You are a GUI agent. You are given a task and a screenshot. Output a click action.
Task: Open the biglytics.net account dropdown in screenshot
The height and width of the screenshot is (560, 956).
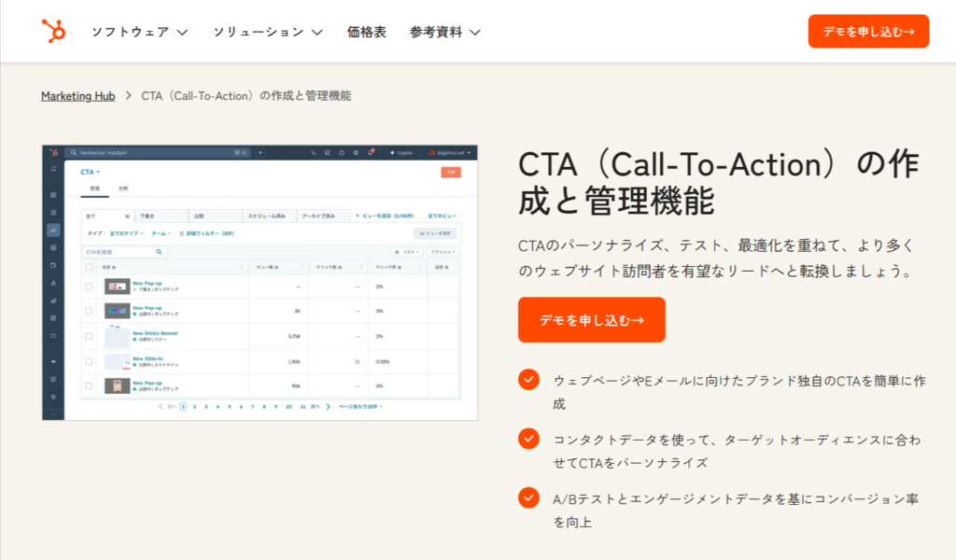coord(449,152)
